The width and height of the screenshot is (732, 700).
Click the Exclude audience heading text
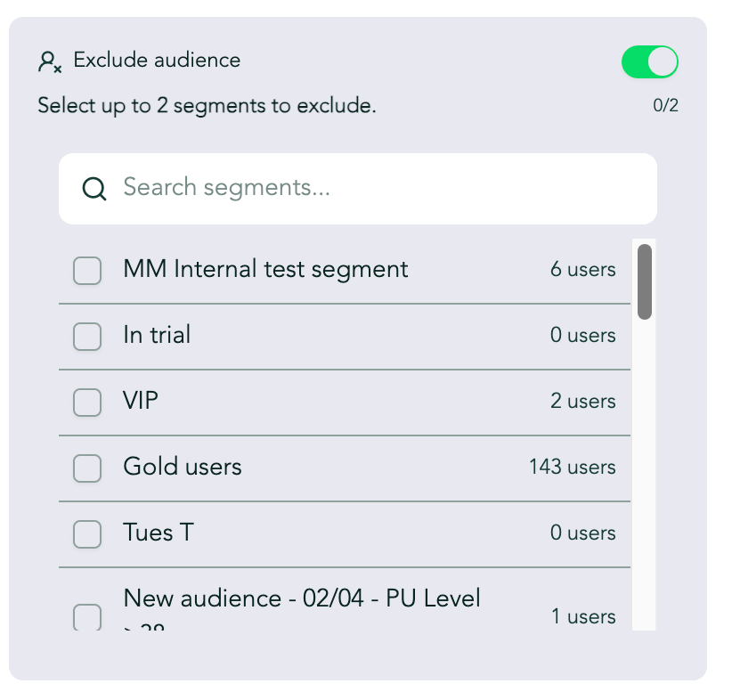pos(157,61)
